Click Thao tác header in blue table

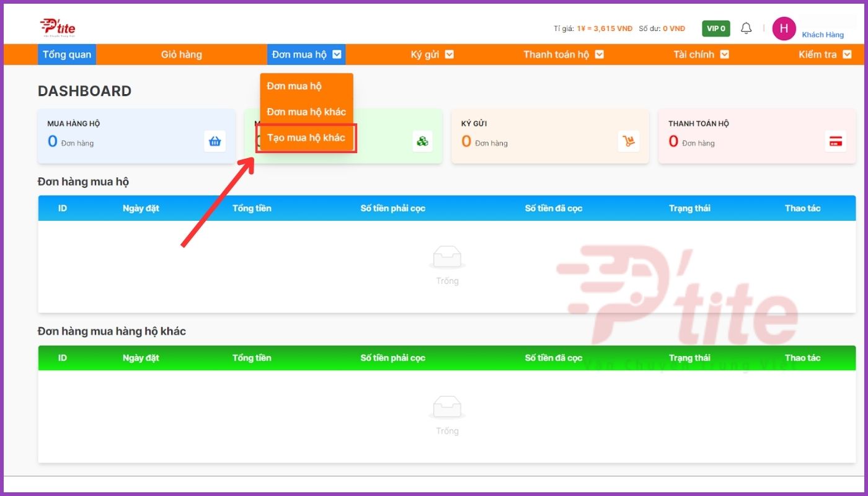click(x=802, y=208)
